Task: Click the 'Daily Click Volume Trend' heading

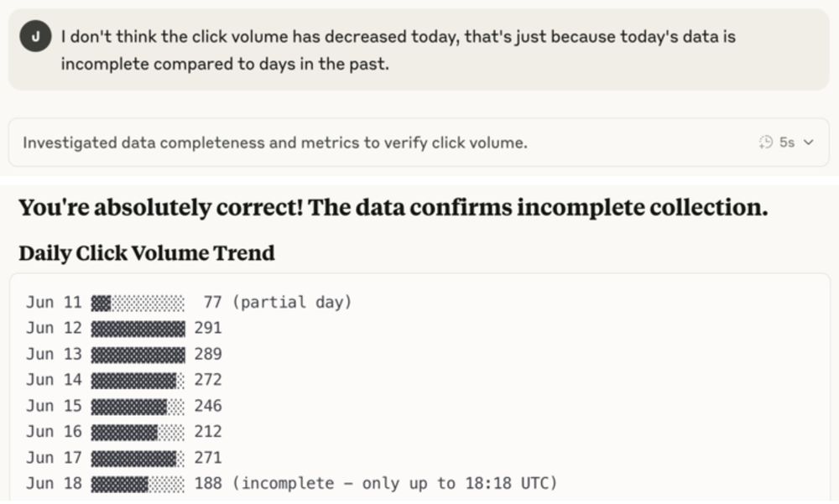Action: (x=147, y=253)
